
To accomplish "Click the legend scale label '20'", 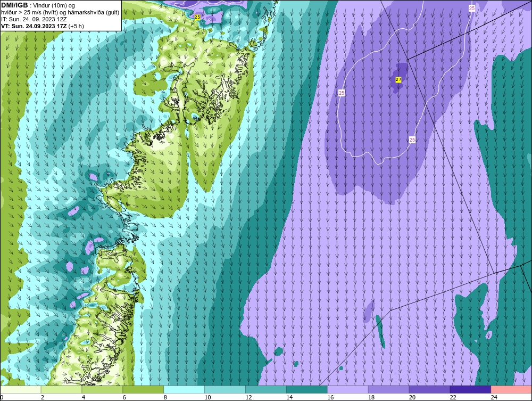I will tap(412, 397).
